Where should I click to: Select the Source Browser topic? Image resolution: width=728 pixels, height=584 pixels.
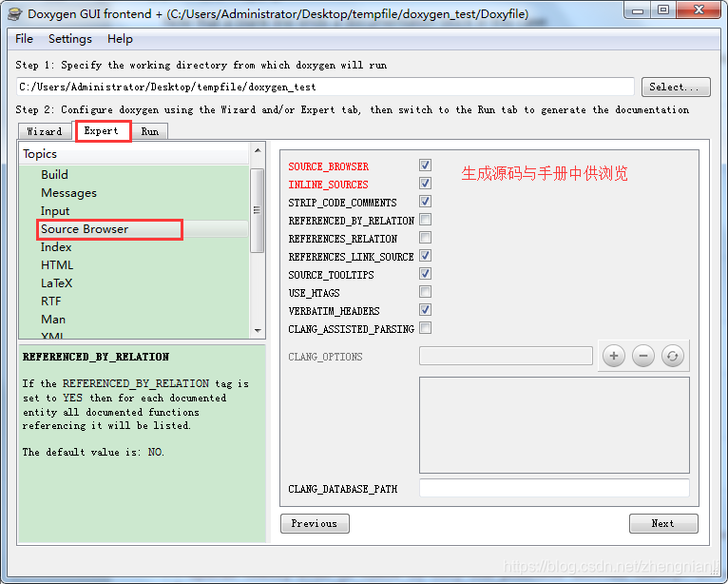click(x=85, y=229)
